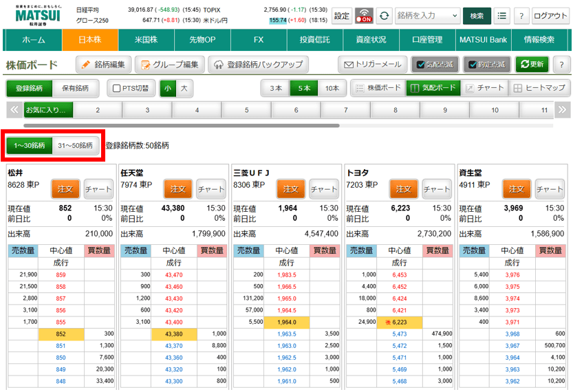Open チャート for トヨタ

[437, 189]
